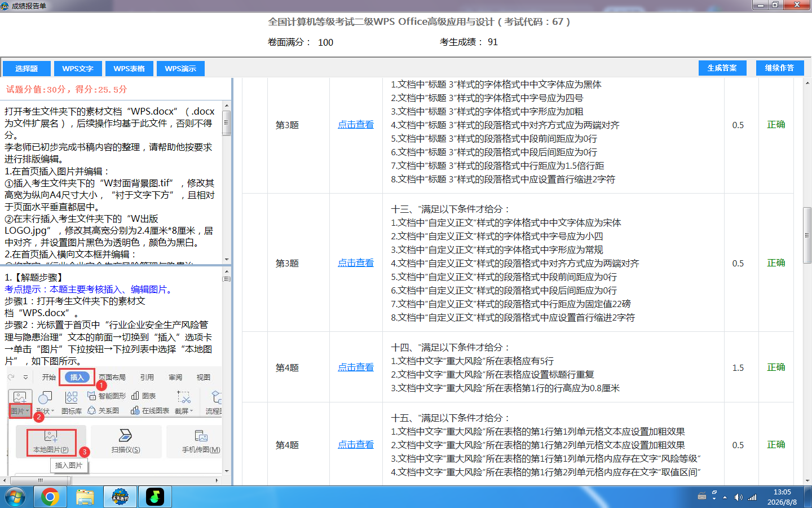Switch to the WPS文字 tab
The width and height of the screenshot is (812, 508).
78,68
